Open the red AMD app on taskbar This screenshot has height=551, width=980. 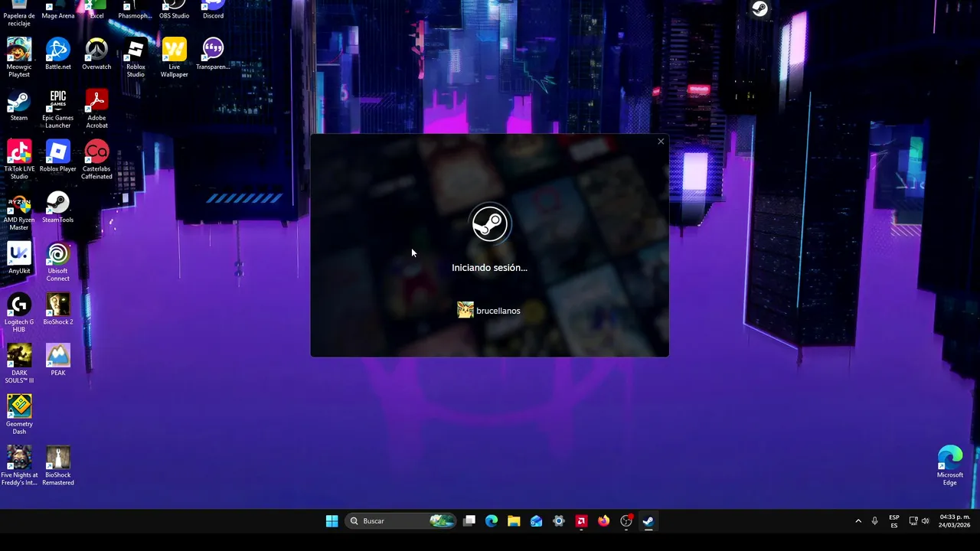click(x=581, y=521)
